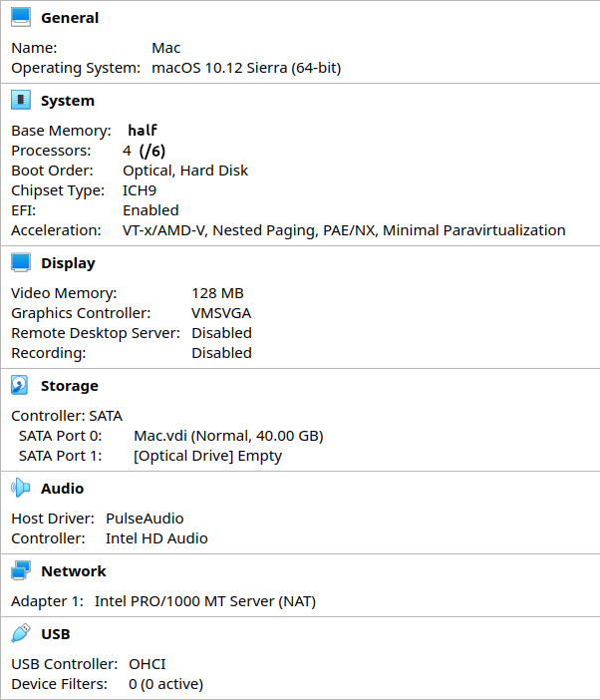Click the 'SATA Port 1:' label
The width and height of the screenshot is (600, 700).
(60, 456)
